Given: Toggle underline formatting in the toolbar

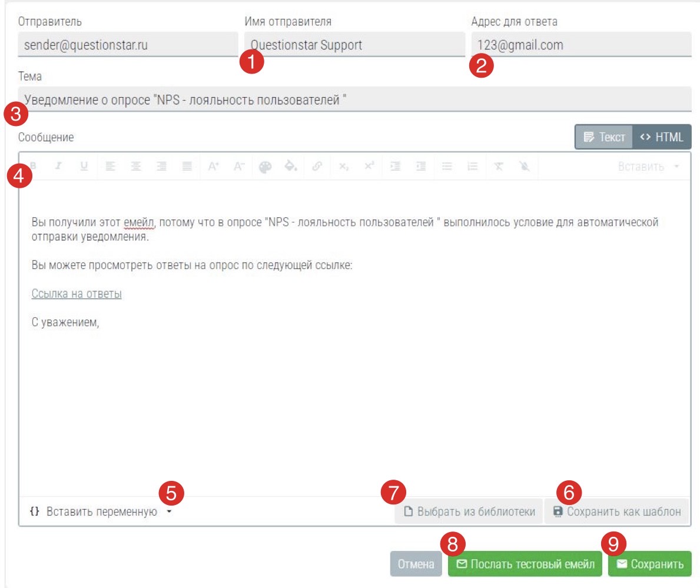Looking at the screenshot, I should click(84, 167).
